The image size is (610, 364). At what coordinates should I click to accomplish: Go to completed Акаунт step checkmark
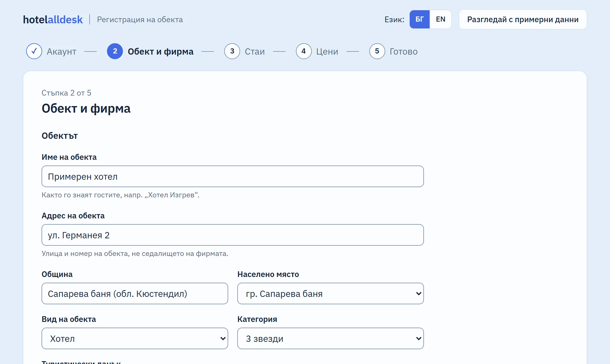tap(34, 51)
